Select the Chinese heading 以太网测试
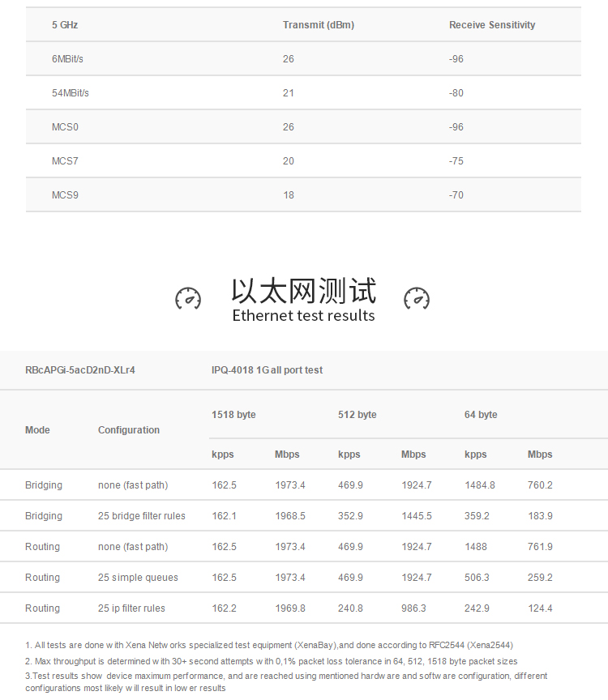The height and width of the screenshot is (700, 608). point(304,291)
